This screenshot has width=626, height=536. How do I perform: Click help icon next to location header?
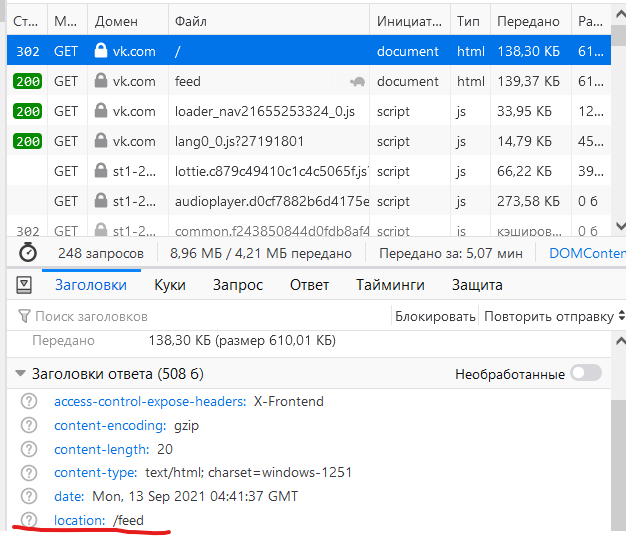click(x=30, y=520)
